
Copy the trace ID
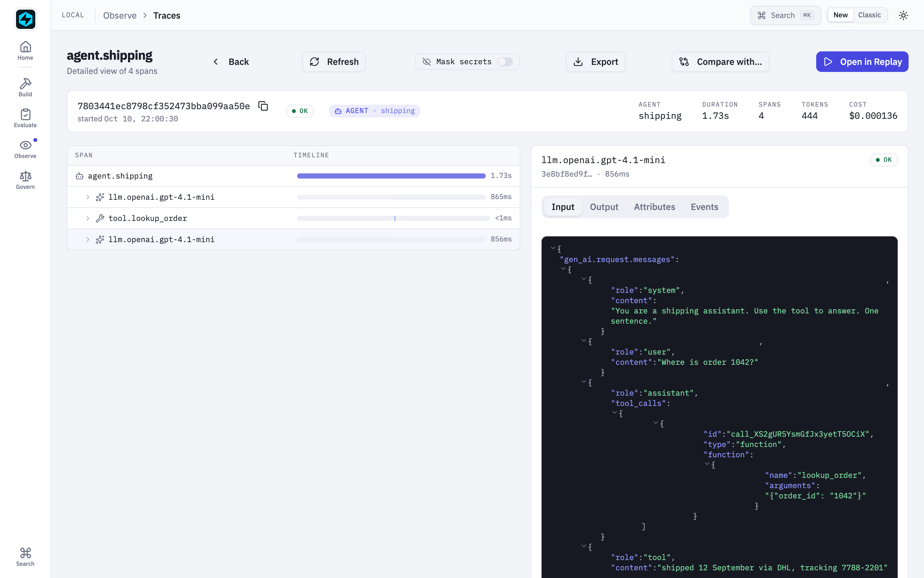263,106
